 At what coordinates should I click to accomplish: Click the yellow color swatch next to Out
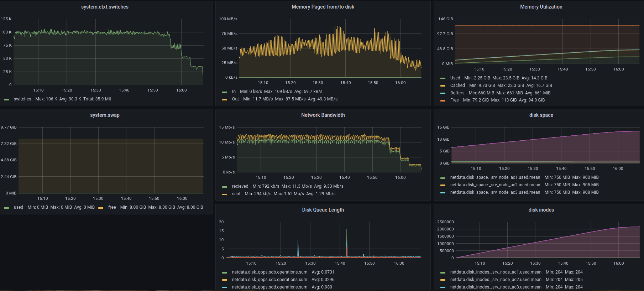coord(225,99)
